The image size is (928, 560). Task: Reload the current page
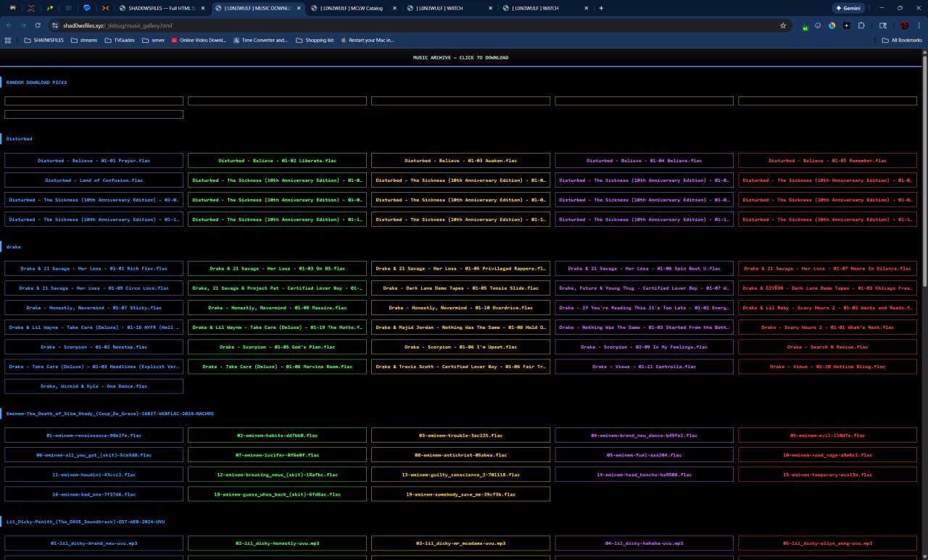38,25
